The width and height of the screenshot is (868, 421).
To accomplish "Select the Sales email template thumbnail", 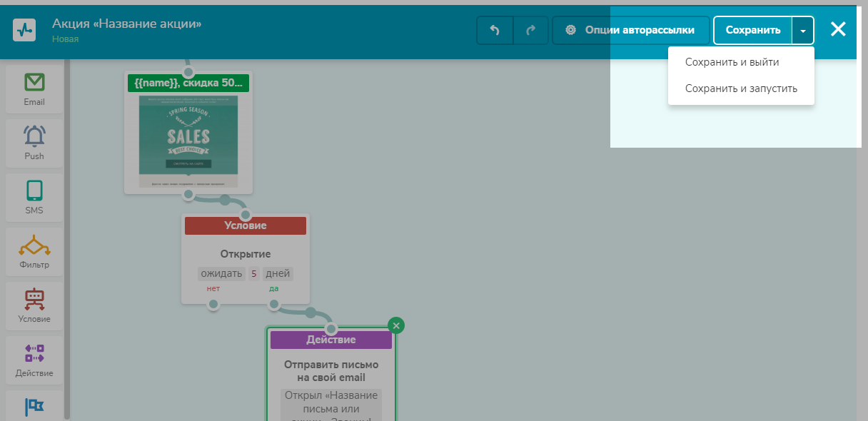I will [188, 141].
